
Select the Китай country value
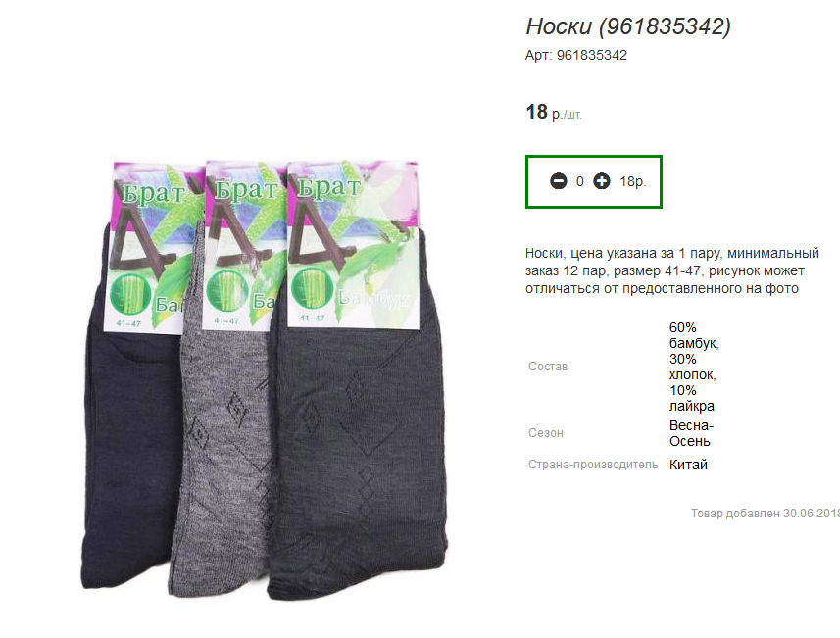pos(688,465)
